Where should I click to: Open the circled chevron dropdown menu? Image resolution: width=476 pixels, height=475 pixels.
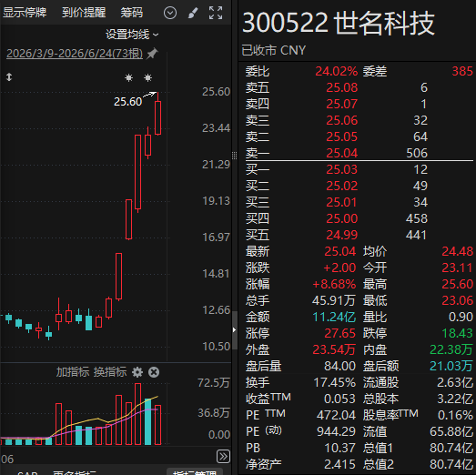click(x=170, y=13)
